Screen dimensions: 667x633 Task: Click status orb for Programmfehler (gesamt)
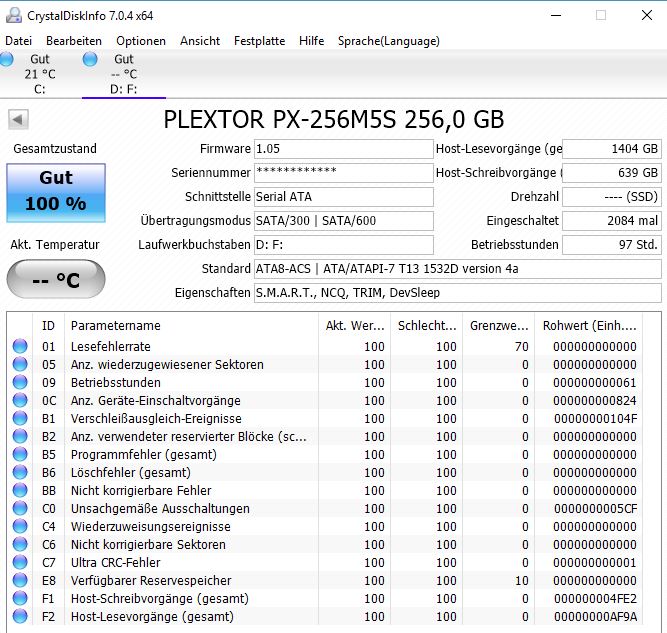click(20, 454)
